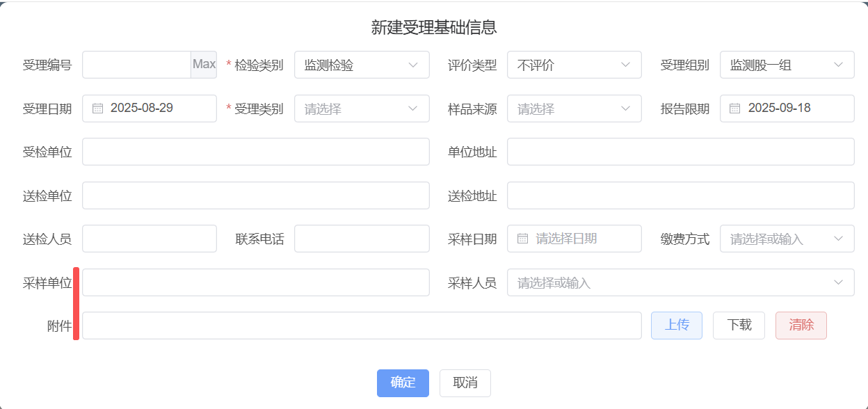Screen dimensions: 868x409
Task: Click the 送检人员 input box
Action: pyautogui.click(x=150, y=239)
